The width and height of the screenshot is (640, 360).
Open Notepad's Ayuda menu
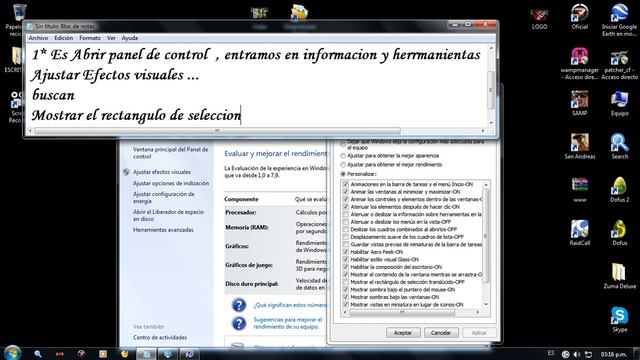pos(130,38)
